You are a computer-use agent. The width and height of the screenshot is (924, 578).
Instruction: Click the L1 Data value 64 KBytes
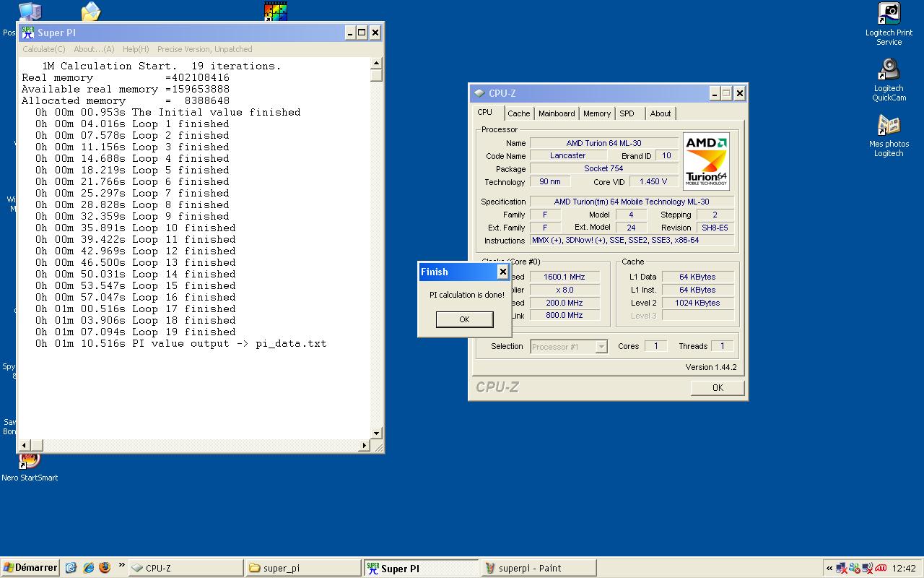pyautogui.click(x=697, y=277)
